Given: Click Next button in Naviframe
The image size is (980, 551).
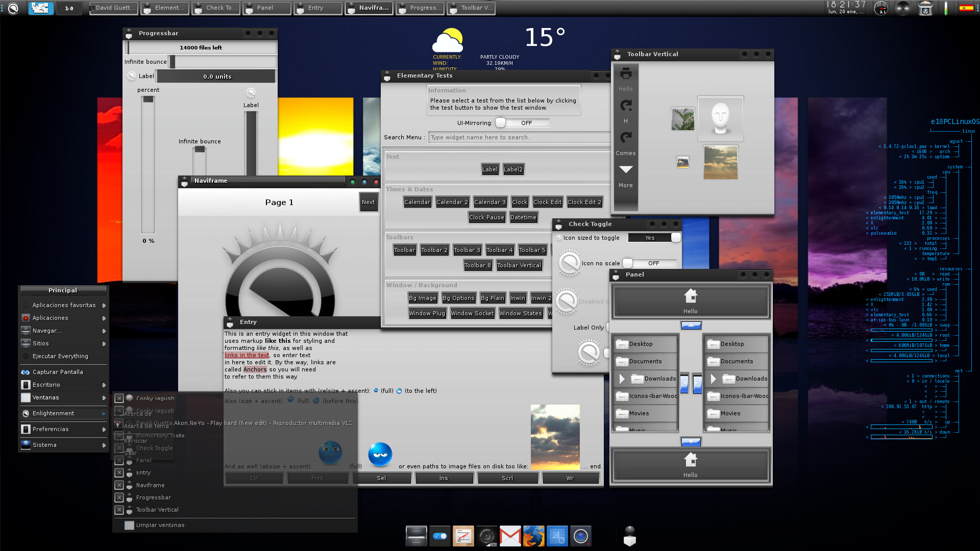Looking at the screenshot, I should point(368,202).
